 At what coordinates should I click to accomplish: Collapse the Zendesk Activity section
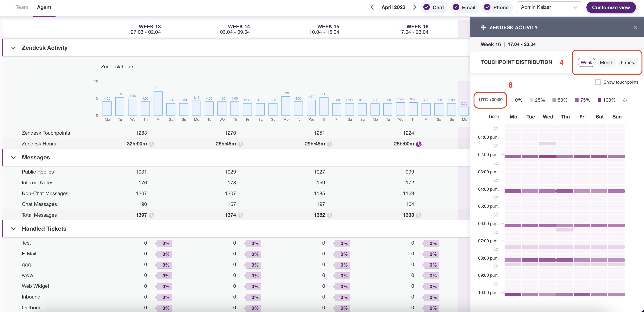click(13, 48)
